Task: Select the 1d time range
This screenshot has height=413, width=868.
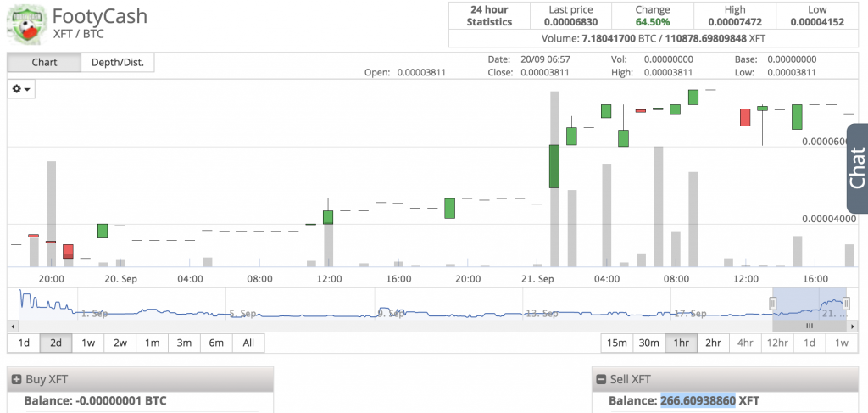Action: pyautogui.click(x=24, y=343)
